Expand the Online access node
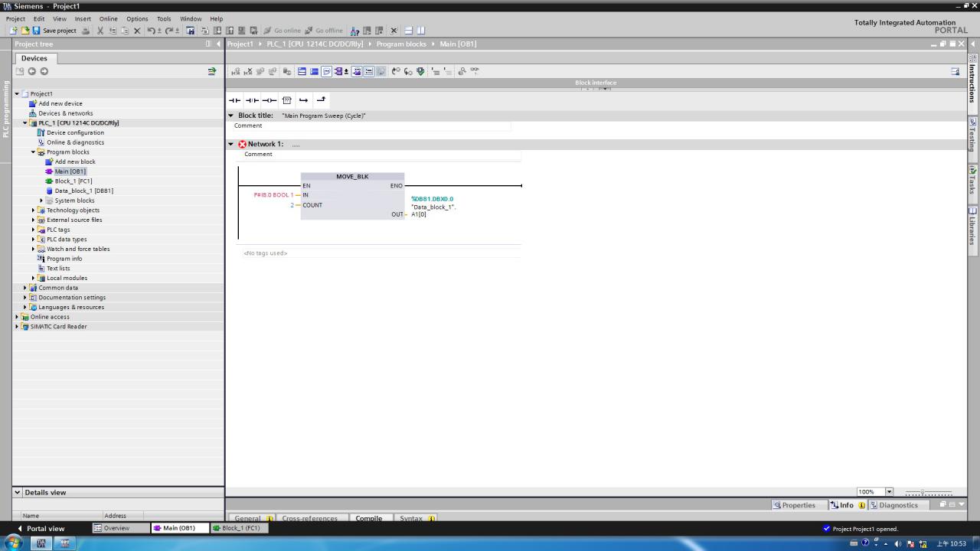The image size is (980, 551). [17, 317]
